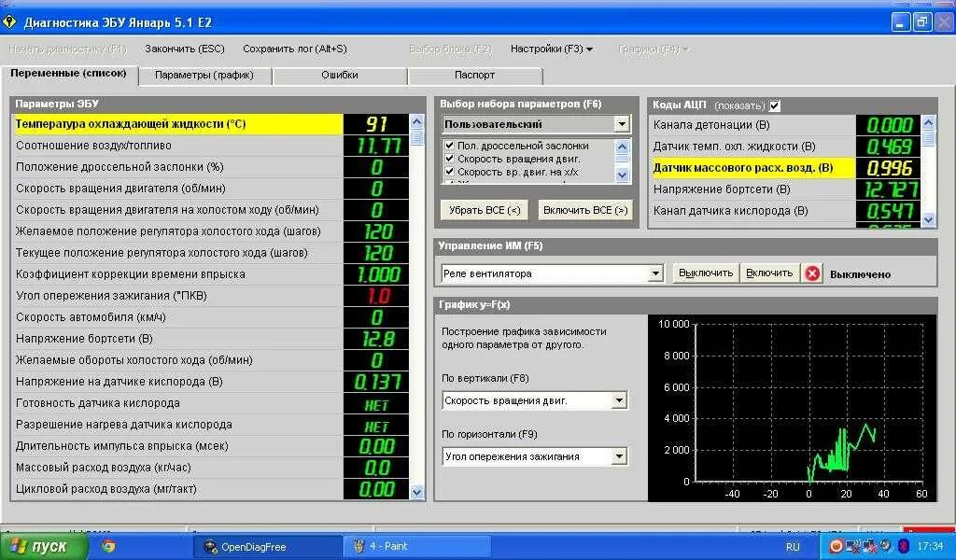The width and height of the screenshot is (956, 560).
Task: Toggle the показать checkbox for Коды АЦП
Action: (774, 105)
